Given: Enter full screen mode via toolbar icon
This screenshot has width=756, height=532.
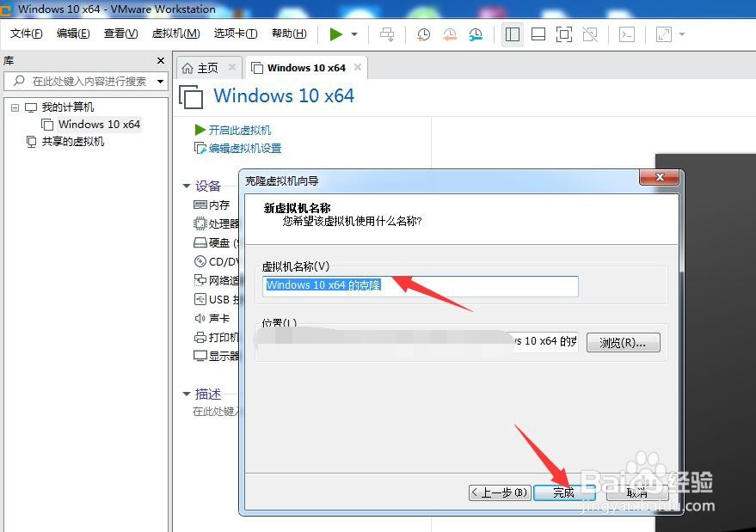Looking at the screenshot, I should click(564, 34).
